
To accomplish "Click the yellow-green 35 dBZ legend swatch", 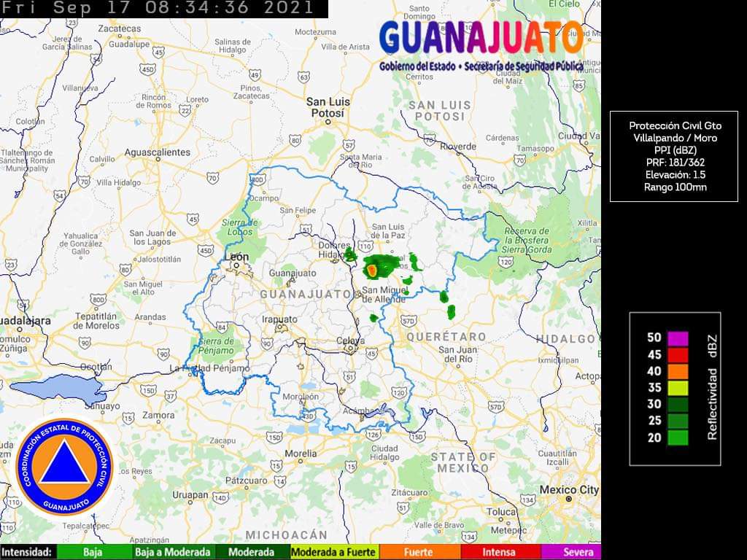I will (x=678, y=388).
